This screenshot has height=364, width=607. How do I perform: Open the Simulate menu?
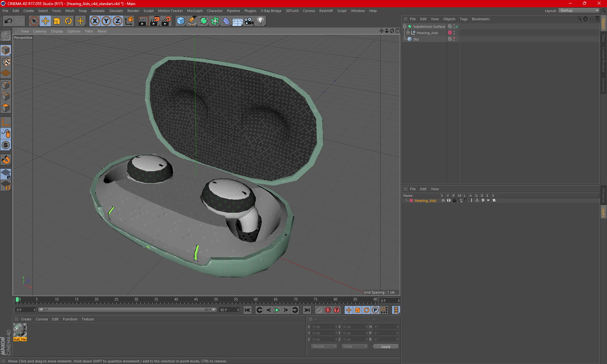tap(116, 11)
